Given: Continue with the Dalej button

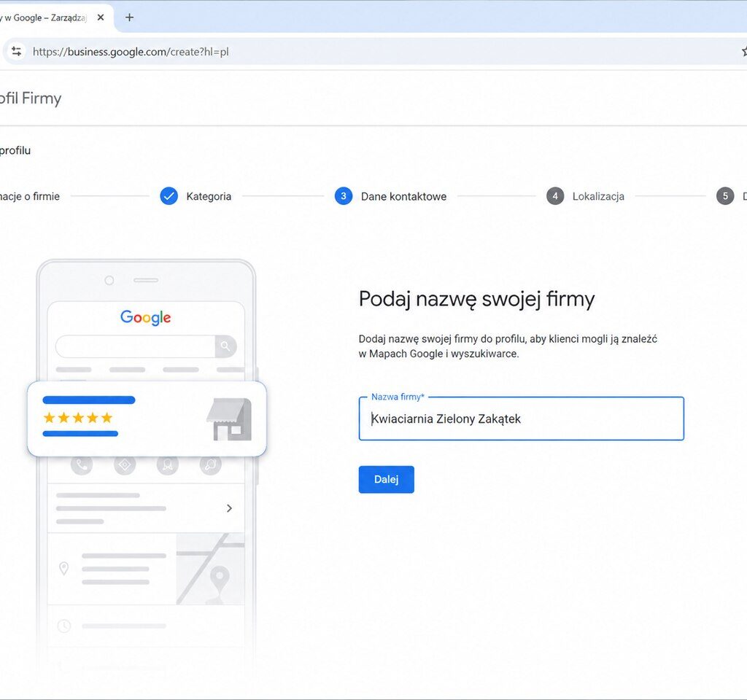Looking at the screenshot, I should [387, 480].
